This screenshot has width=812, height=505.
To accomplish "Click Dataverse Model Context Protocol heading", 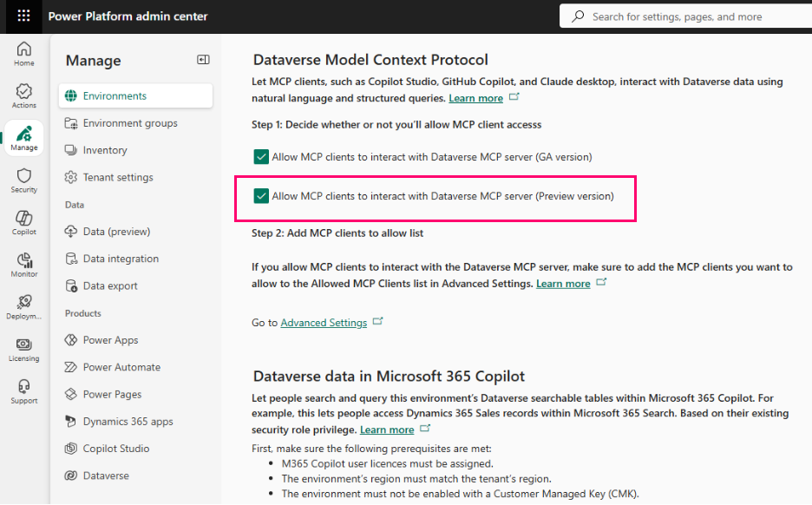I will 370,60.
